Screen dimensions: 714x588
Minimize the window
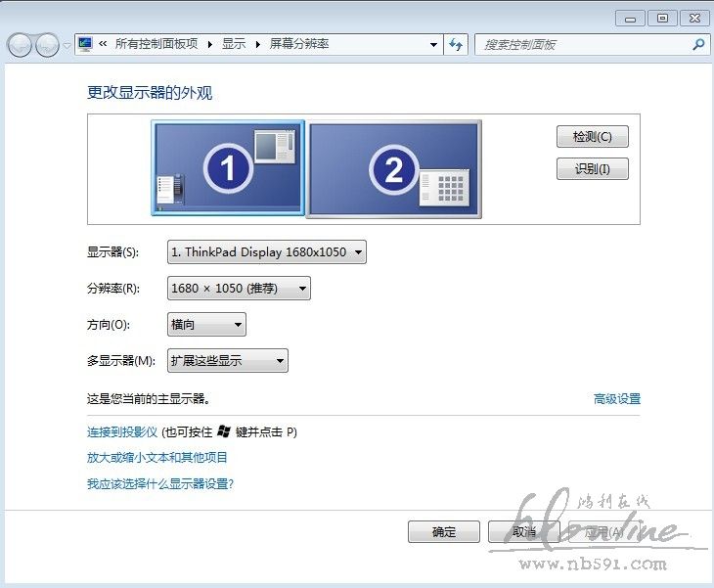pyautogui.click(x=630, y=19)
